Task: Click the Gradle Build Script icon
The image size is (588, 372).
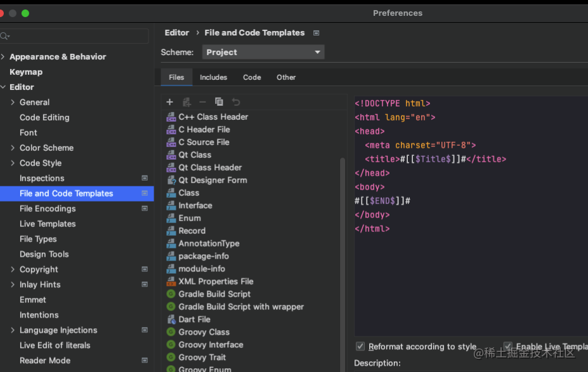Action: (x=171, y=294)
